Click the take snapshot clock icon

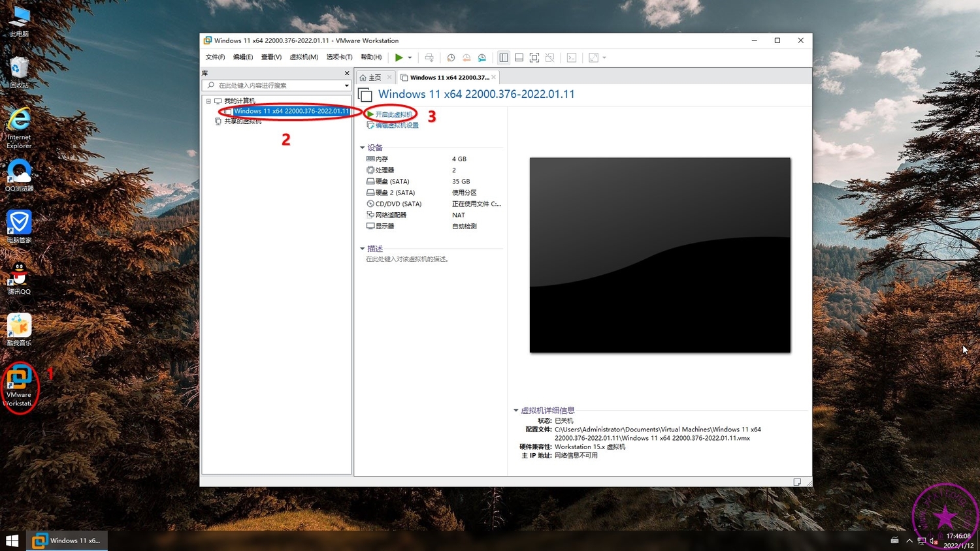click(451, 57)
